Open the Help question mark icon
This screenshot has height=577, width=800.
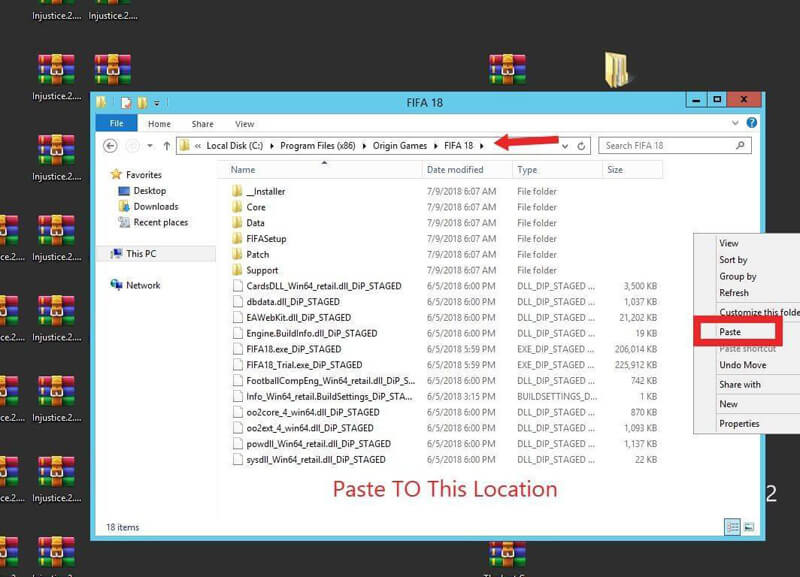tap(751, 122)
